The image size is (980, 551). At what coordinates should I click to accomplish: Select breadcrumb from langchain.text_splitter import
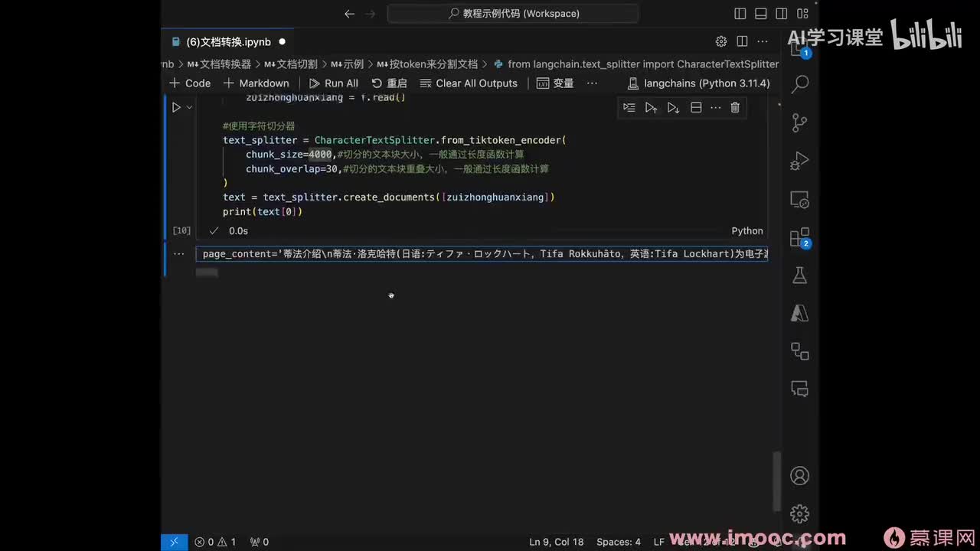(x=636, y=64)
